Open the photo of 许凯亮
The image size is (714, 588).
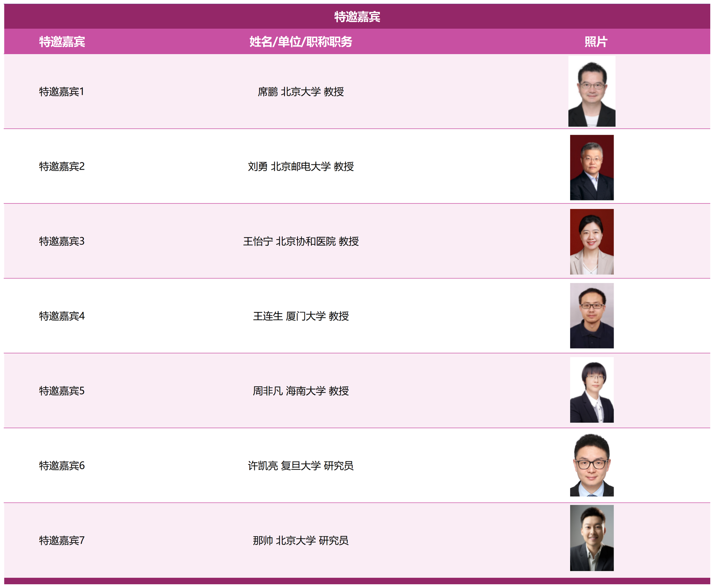pyautogui.click(x=592, y=465)
